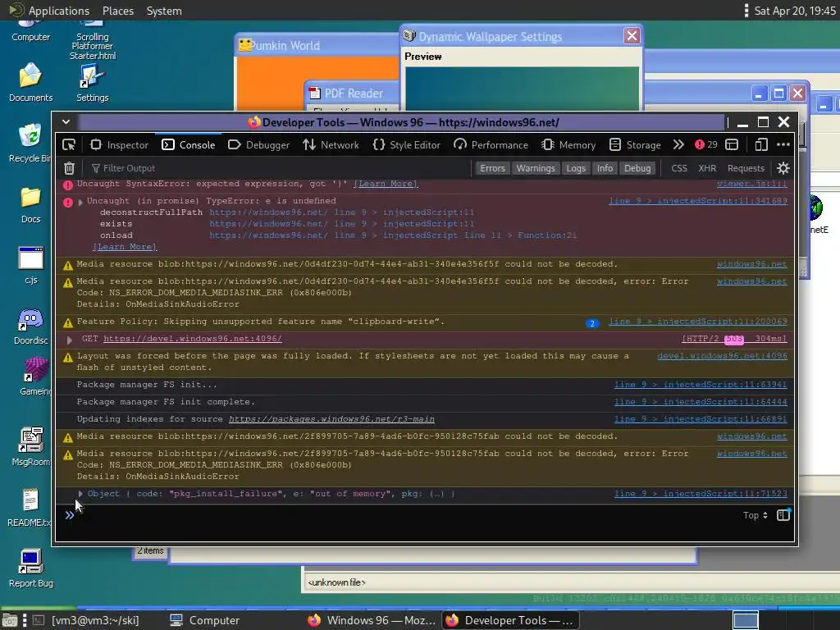
Task: Open the Top context selector dropdown
Action: coord(756,515)
